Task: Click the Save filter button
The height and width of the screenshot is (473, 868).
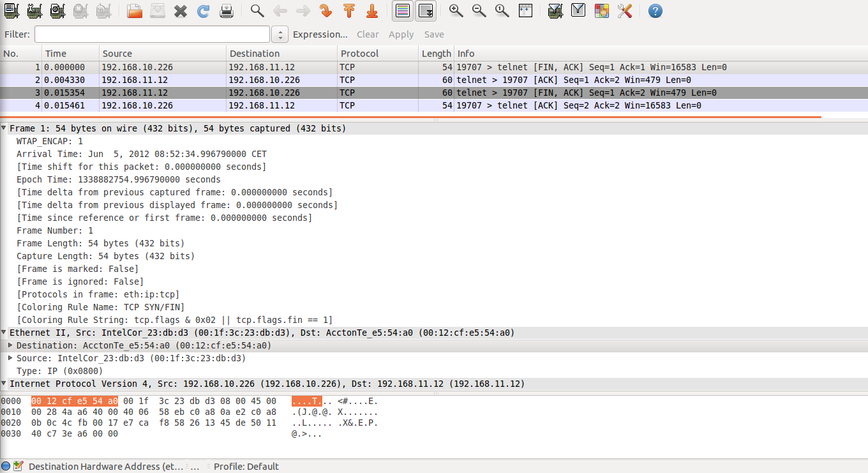Action: (434, 34)
